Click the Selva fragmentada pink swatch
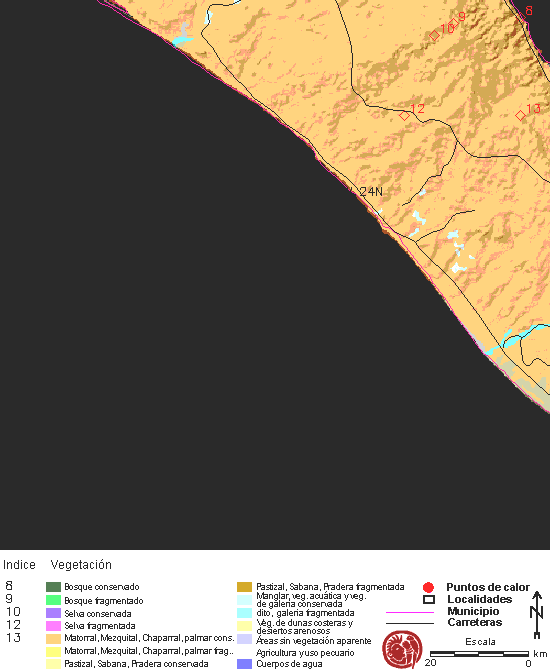 (53, 626)
